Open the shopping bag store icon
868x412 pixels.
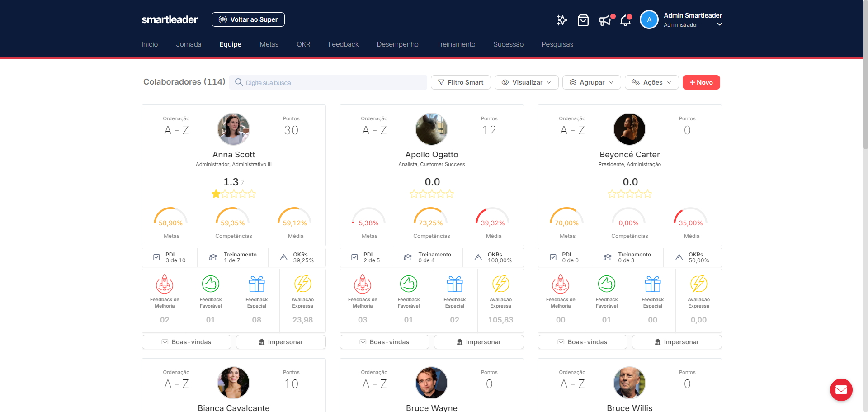(583, 20)
